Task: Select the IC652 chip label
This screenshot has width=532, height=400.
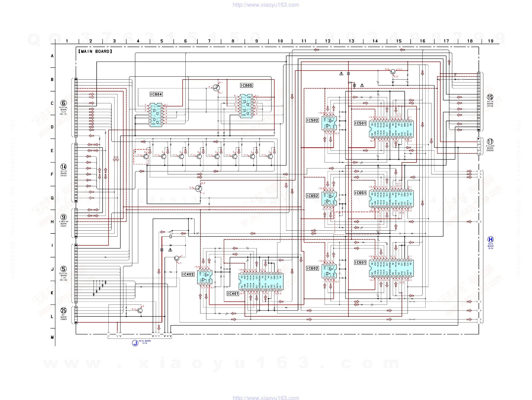Action: [x=312, y=196]
